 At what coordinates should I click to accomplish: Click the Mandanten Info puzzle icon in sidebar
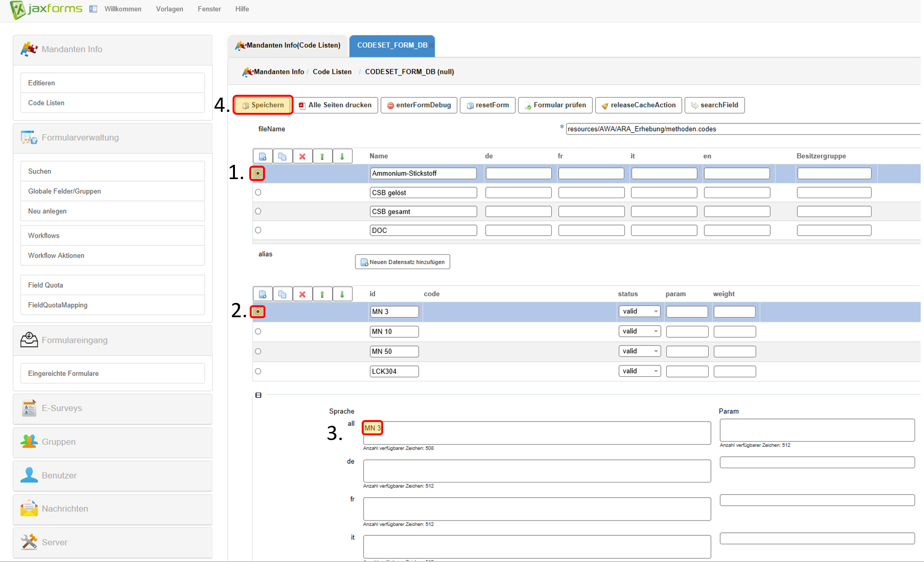29,49
